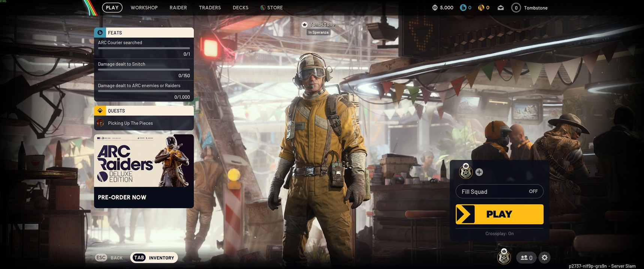Click the coin currency icon showing 5,000

pos(435,7)
